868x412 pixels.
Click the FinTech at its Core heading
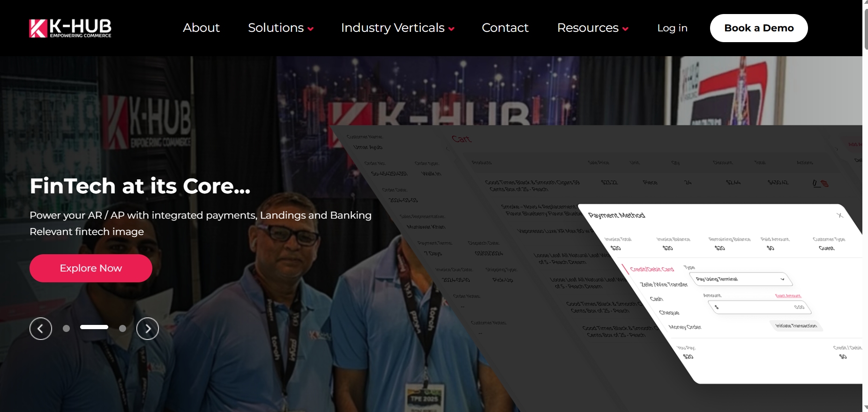[x=140, y=186]
